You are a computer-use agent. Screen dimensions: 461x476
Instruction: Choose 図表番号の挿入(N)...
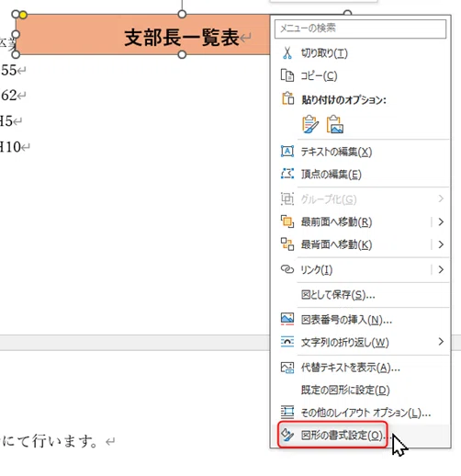click(x=346, y=320)
